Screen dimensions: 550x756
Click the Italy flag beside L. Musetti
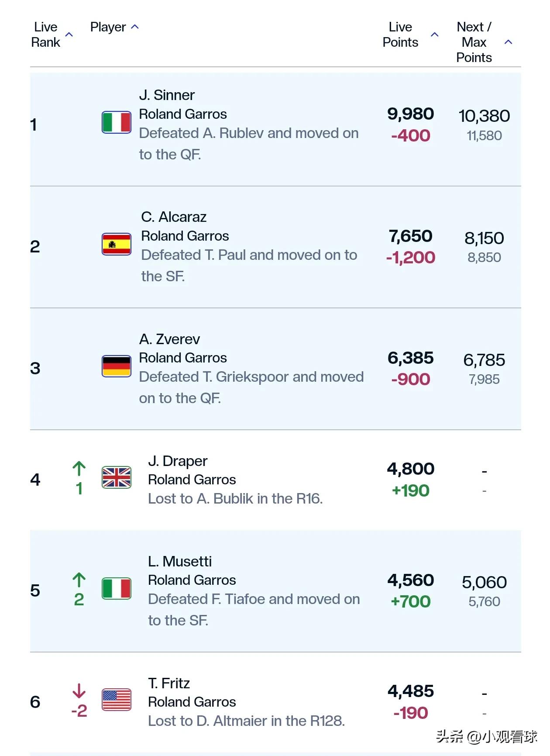[x=117, y=588]
